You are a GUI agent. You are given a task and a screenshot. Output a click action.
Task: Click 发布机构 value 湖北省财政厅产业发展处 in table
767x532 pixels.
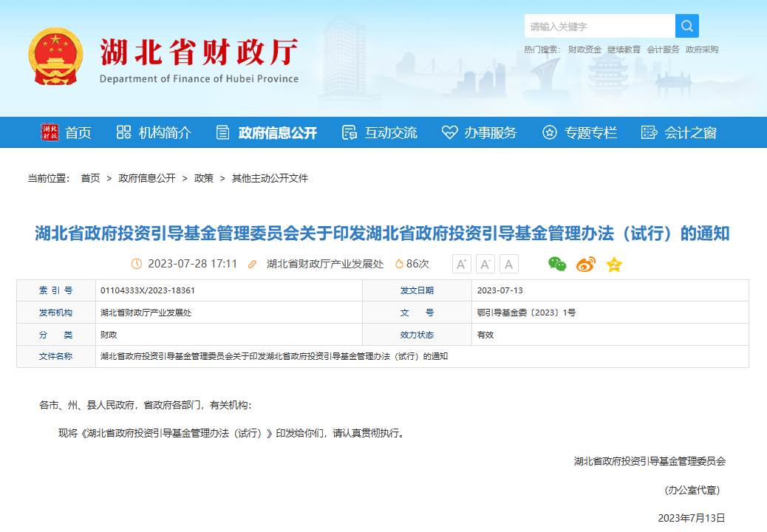coord(146,313)
